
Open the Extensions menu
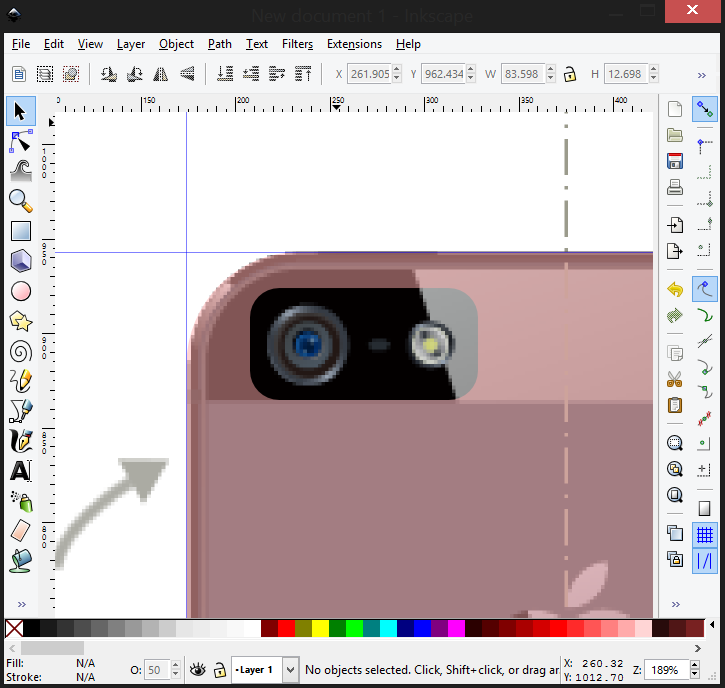click(x=354, y=44)
